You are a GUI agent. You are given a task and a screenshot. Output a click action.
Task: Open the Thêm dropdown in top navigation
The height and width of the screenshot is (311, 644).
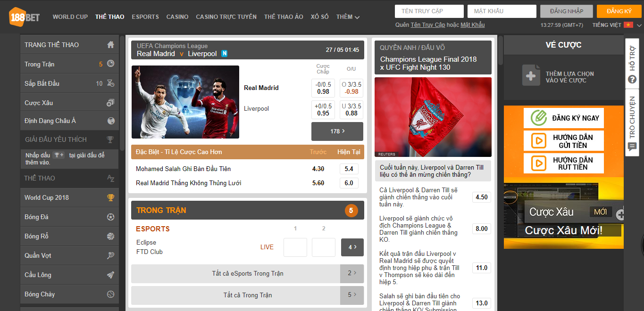tap(348, 17)
